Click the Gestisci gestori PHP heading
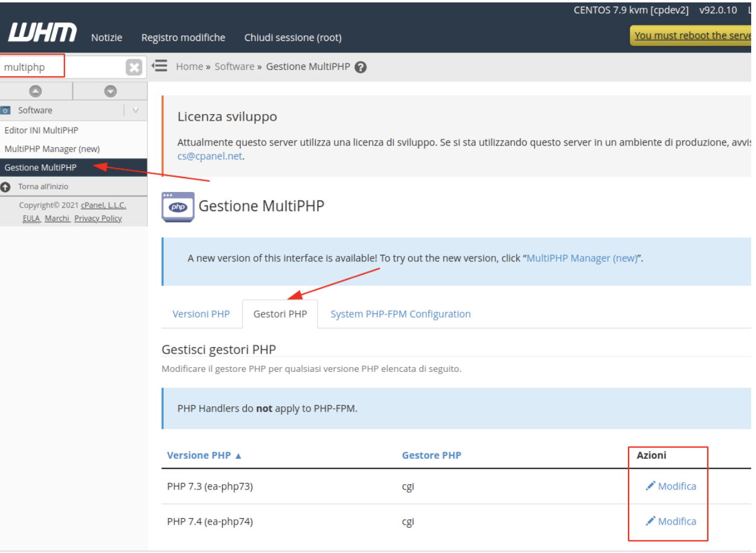Screen dimensions: 756x553 (x=219, y=350)
